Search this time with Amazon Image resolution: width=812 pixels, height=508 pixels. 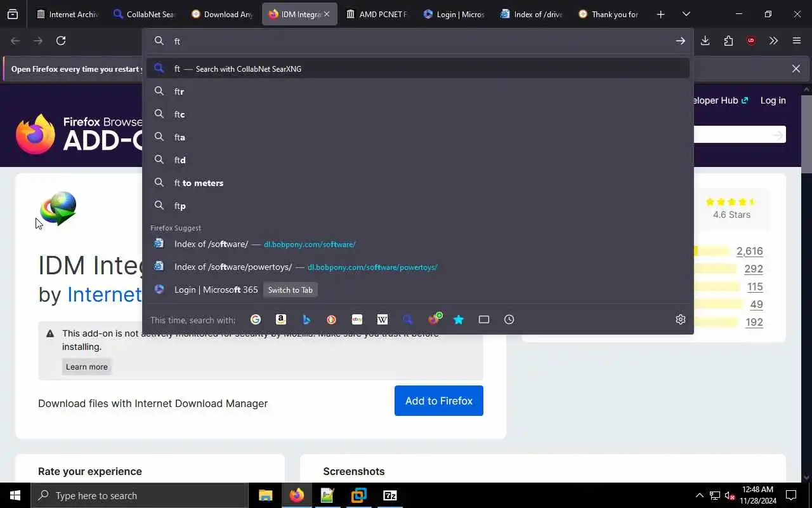tap(281, 319)
